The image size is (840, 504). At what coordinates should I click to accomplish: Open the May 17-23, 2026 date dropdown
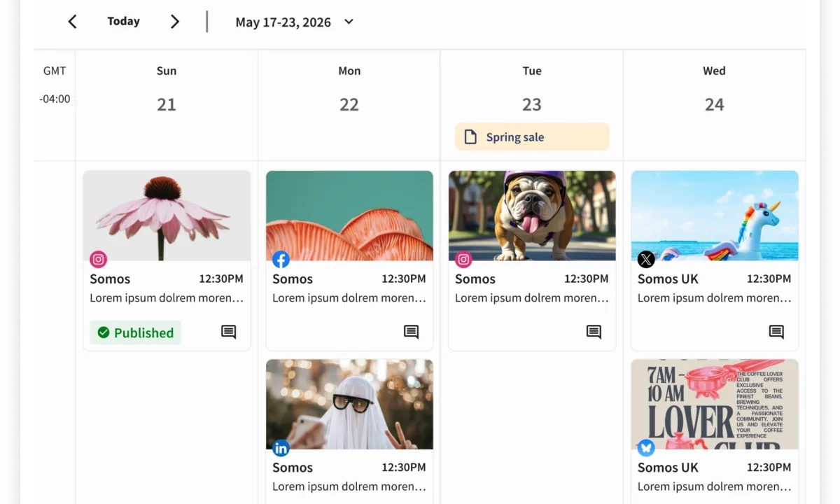point(294,22)
